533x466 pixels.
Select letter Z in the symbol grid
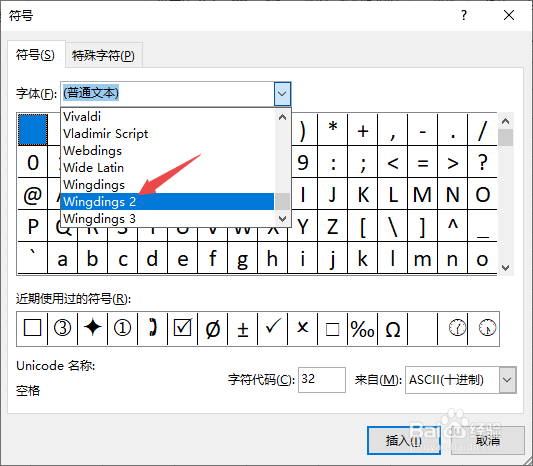[333, 226]
